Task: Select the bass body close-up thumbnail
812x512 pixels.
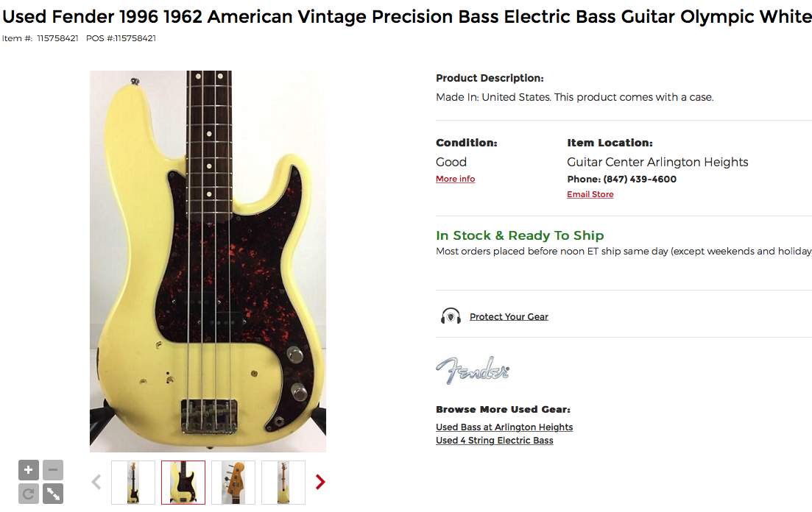Action: click(x=183, y=483)
